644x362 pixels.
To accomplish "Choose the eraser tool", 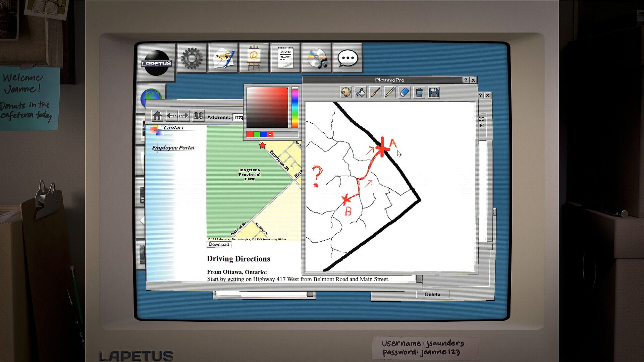I will 405,93.
